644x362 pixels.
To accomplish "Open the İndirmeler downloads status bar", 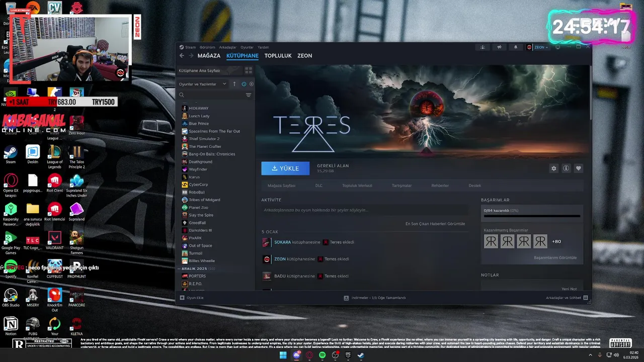I will coord(374,298).
